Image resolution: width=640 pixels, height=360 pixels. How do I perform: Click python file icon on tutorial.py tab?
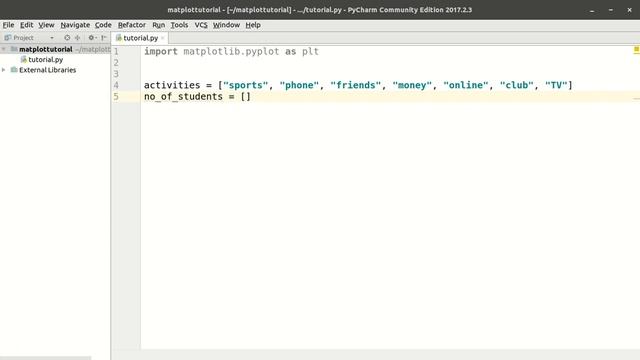pos(119,38)
